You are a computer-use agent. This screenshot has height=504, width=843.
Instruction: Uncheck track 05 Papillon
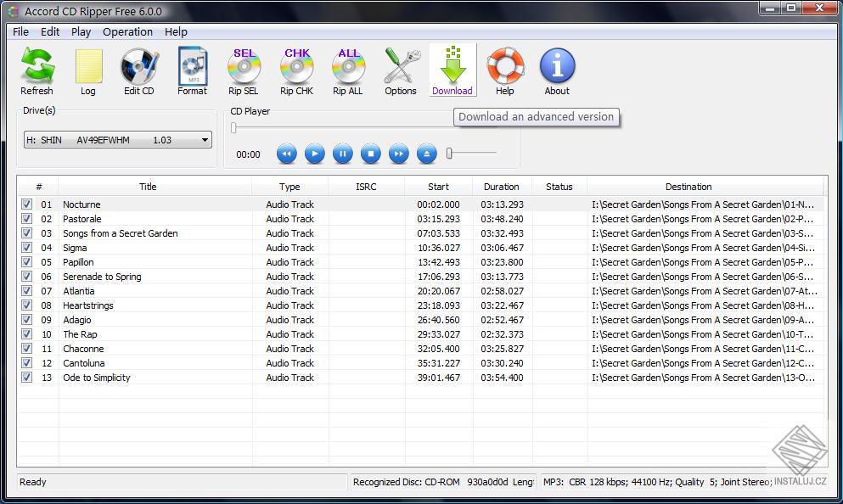[27, 262]
